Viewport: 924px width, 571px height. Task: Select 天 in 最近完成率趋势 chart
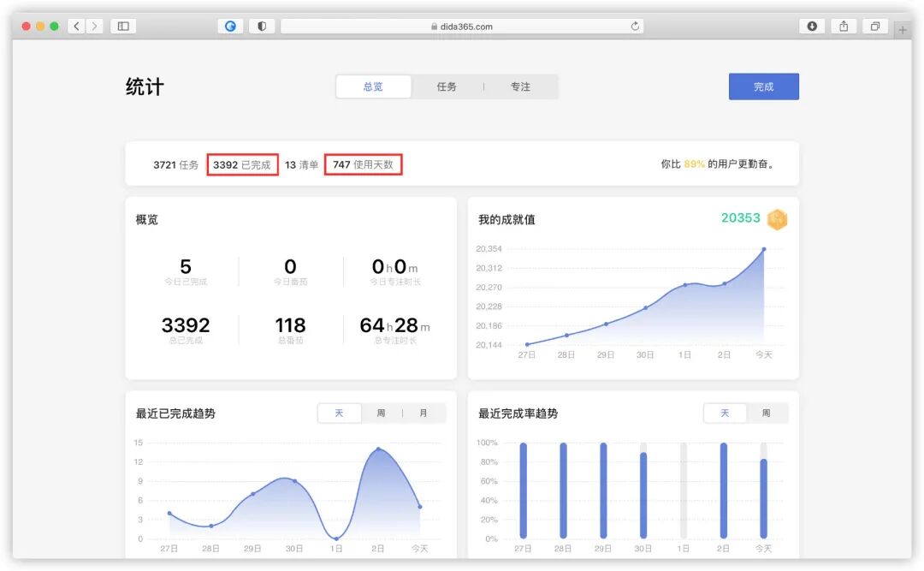(725, 413)
